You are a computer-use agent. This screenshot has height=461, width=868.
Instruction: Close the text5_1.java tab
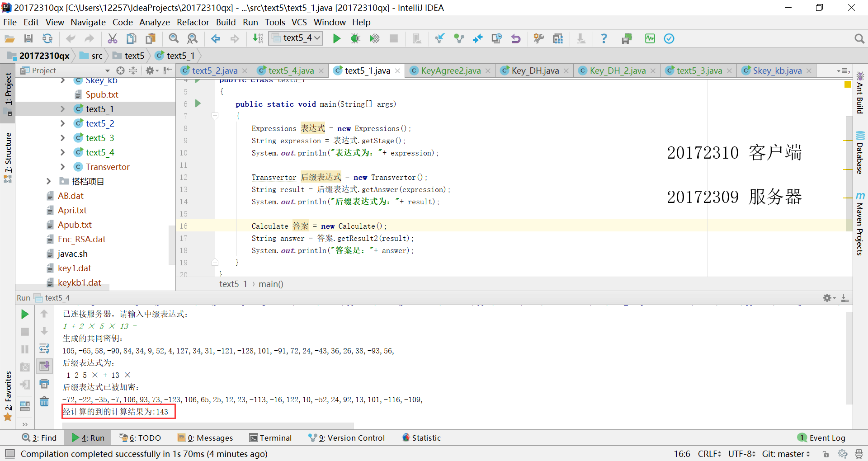(398, 71)
